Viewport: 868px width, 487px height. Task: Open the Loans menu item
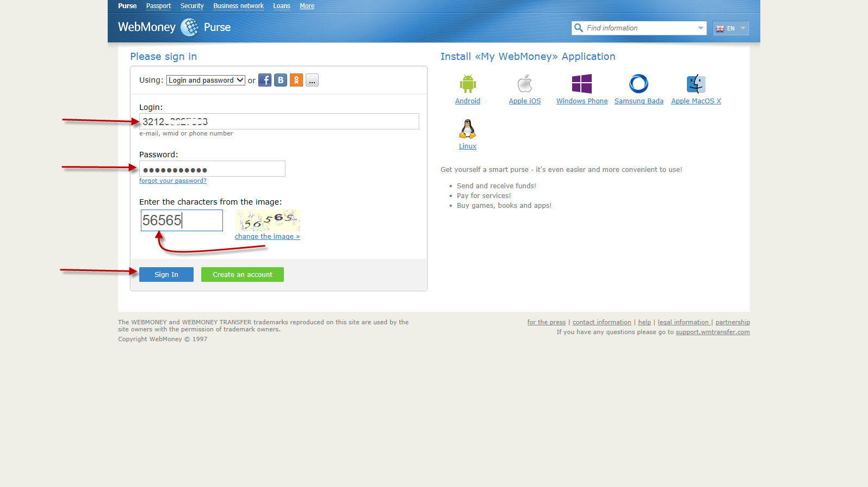coord(282,6)
